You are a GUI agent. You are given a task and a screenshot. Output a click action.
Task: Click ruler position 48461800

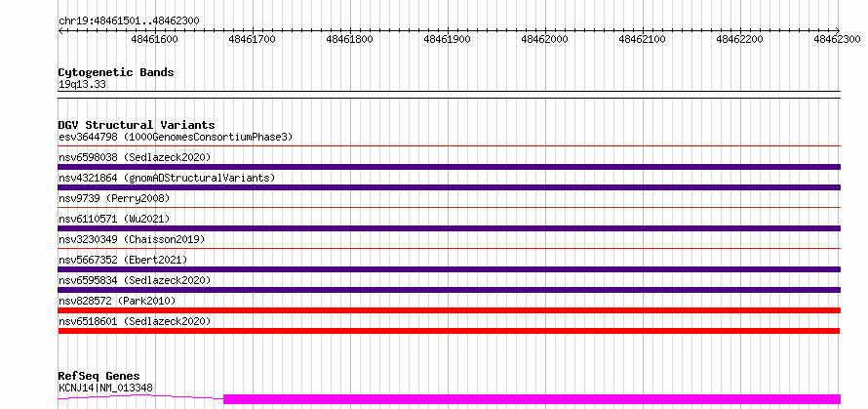(x=350, y=39)
